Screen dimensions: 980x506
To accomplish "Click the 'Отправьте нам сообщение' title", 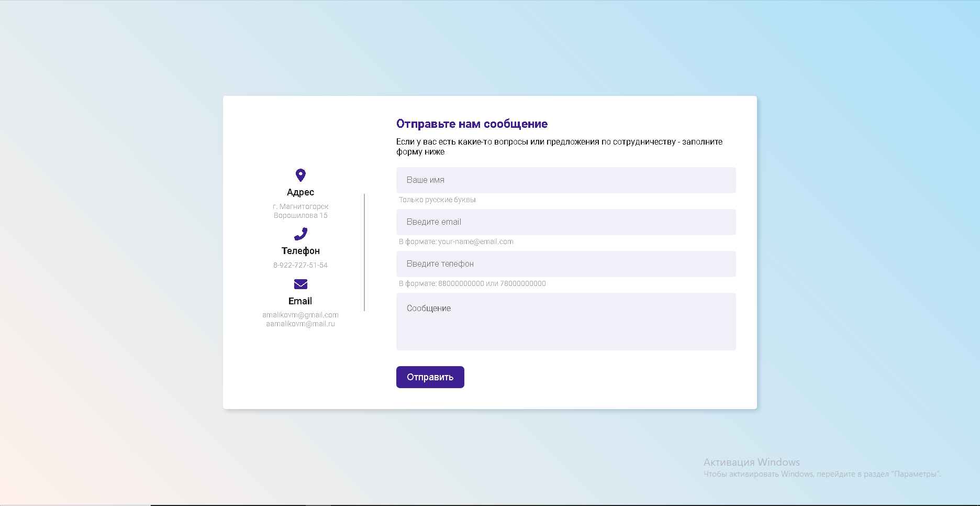I will 472,124.
